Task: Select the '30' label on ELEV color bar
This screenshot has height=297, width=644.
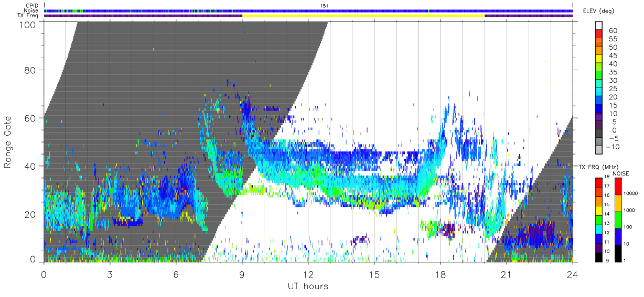Action: point(613,80)
